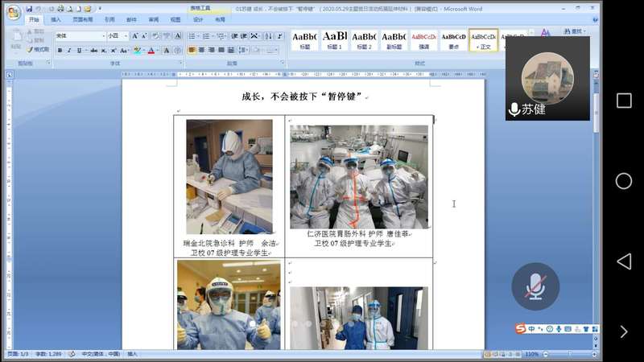
Task: Apply red font color
Action: click(151, 51)
